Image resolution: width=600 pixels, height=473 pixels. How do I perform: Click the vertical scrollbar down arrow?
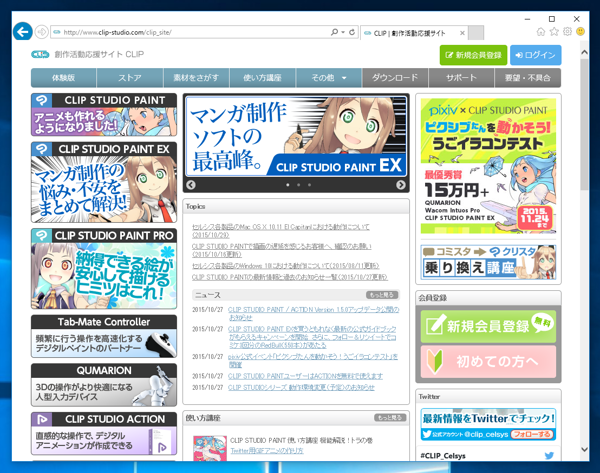click(584, 449)
